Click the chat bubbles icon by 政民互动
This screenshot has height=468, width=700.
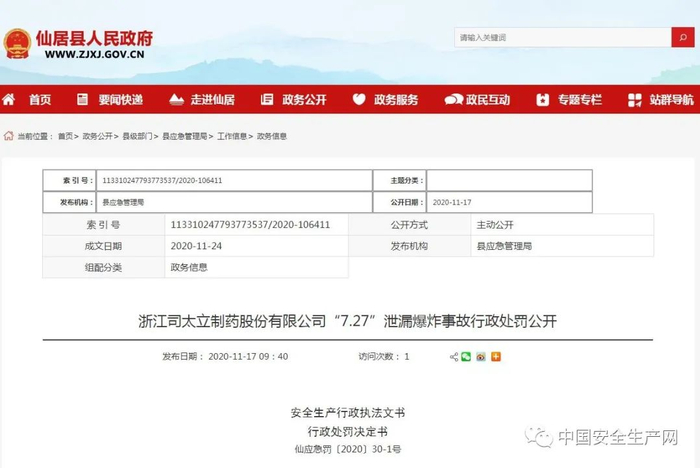pyautogui.click(x=454, y=100)
